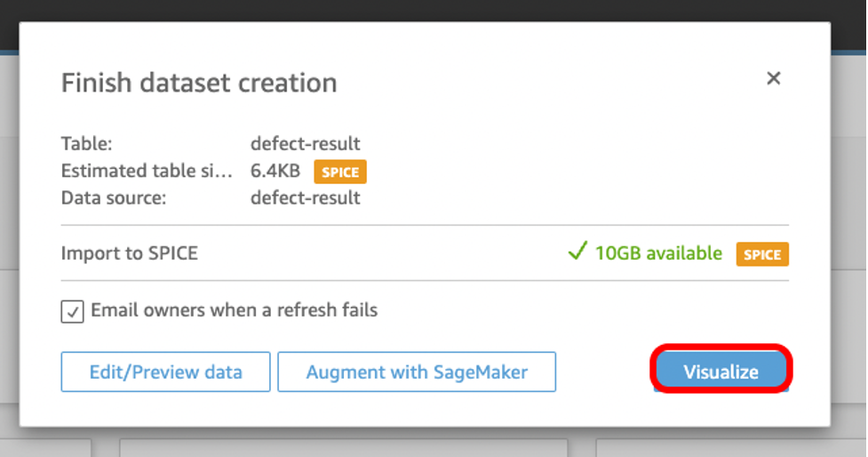868x457 pixels.
Task: Click the Import to SPICE label
Action: [129, 253]
